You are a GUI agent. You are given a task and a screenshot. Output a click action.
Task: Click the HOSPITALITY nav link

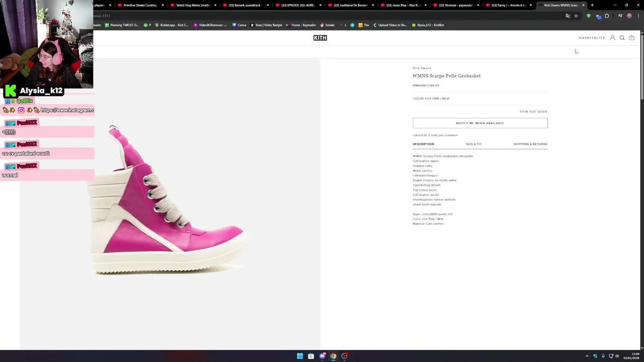(x=592, y=38)
